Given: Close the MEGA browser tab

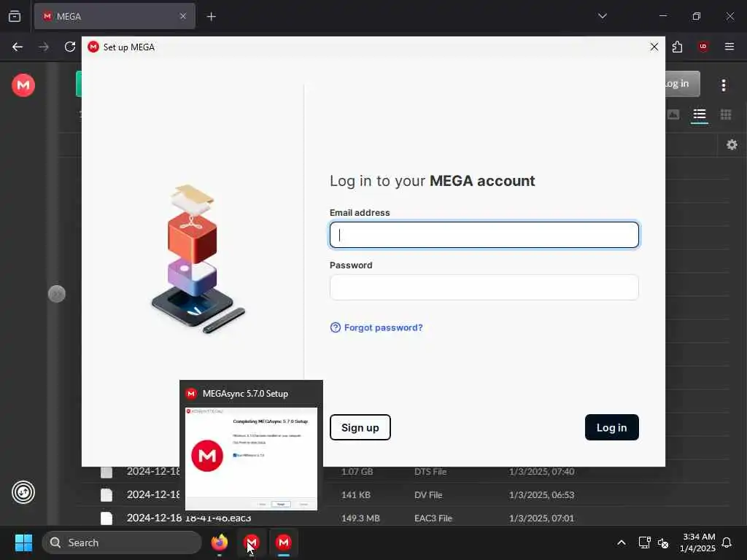Looking at the screenshot, I should [183, 16].
